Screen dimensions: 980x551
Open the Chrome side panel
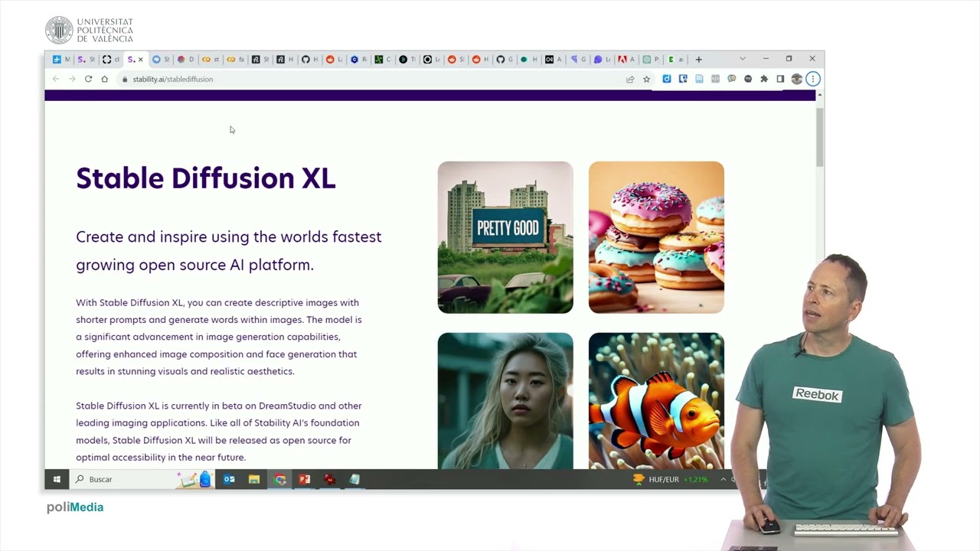point(780,79)
